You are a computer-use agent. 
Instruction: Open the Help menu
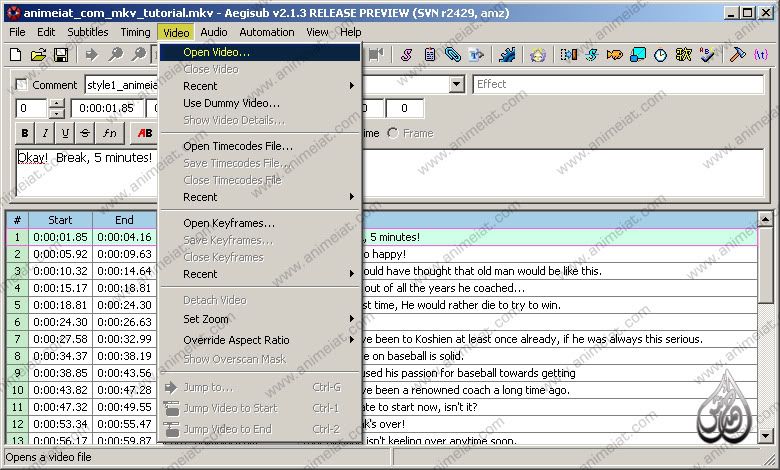(x=351, y=32)
